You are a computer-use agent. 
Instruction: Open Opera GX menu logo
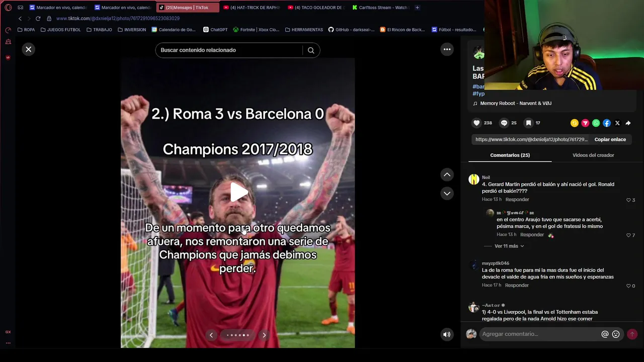8,8
